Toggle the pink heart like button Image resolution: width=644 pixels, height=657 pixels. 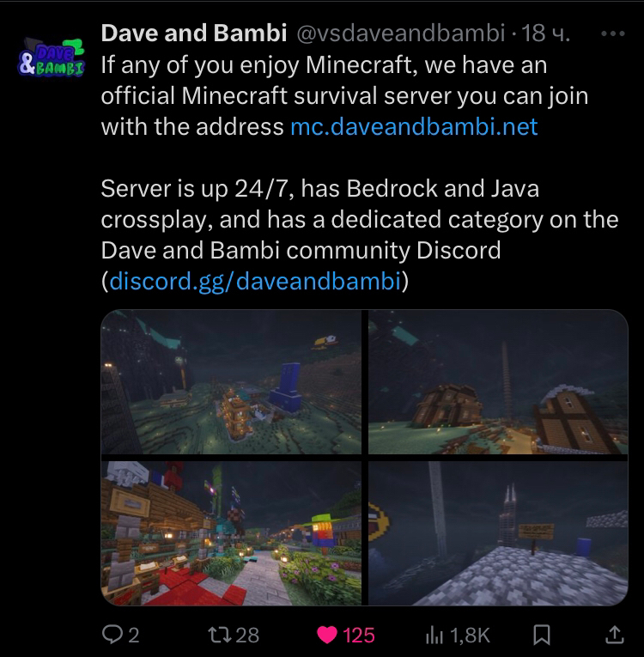327,635
